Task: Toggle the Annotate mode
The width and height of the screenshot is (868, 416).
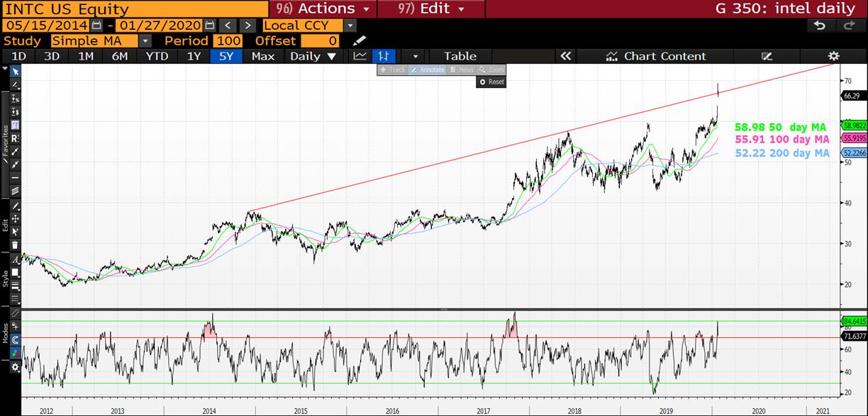Action: 426,69
